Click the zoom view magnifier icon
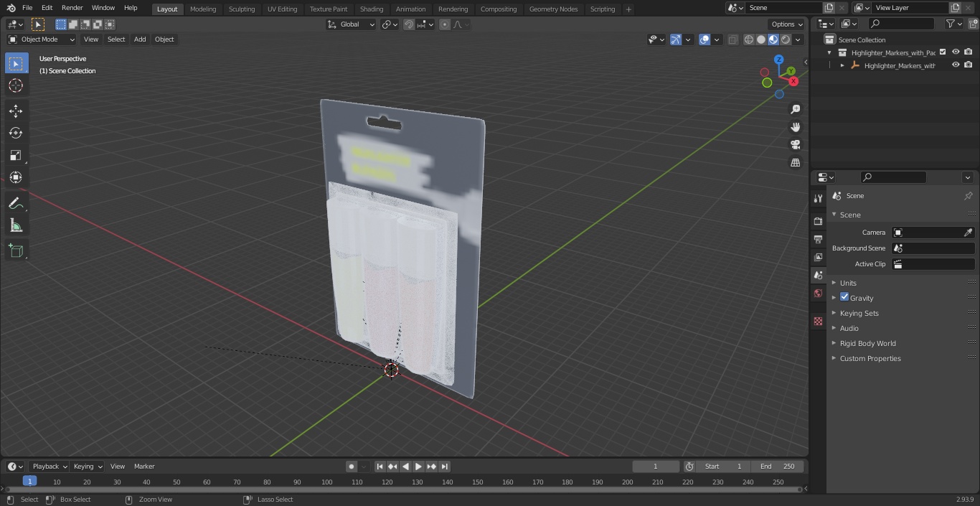 click(x=795, y=109)
